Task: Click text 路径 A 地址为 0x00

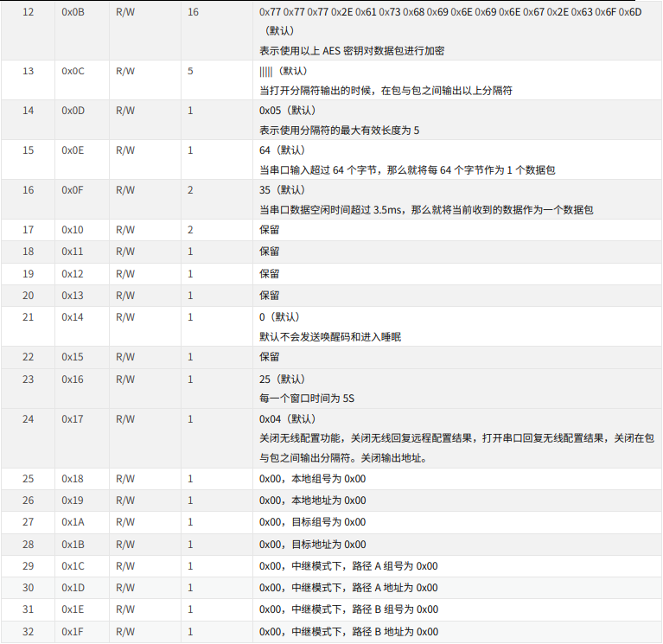Action: (x=395, y=588)
